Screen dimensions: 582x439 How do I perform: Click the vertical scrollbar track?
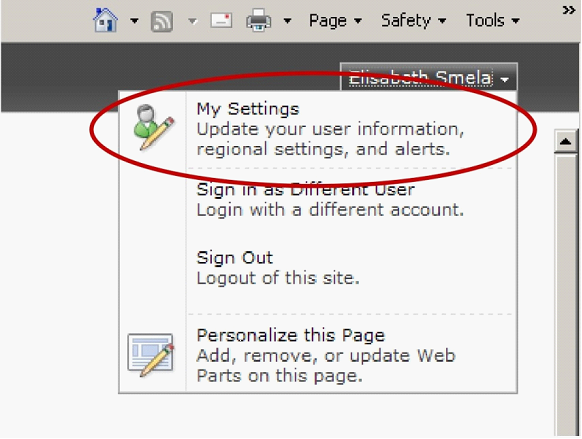pos(566,295)
